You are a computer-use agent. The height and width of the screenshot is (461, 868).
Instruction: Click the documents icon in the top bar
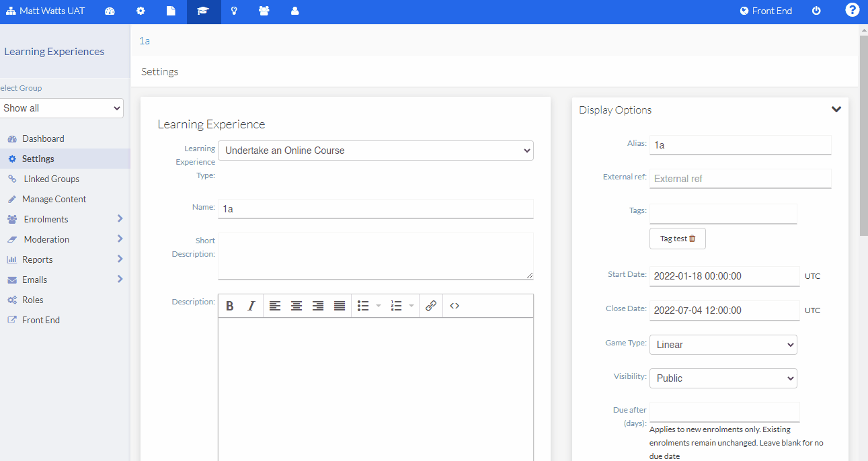pos(171,11)
